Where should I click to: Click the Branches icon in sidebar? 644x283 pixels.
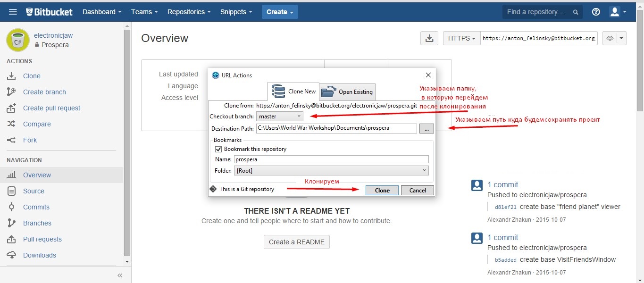[11, 223]
